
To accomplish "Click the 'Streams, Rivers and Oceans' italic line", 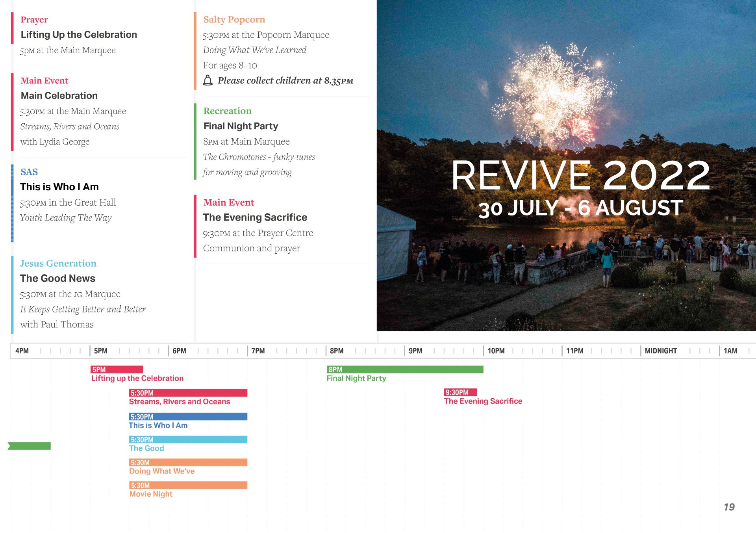I will (70, 126).
